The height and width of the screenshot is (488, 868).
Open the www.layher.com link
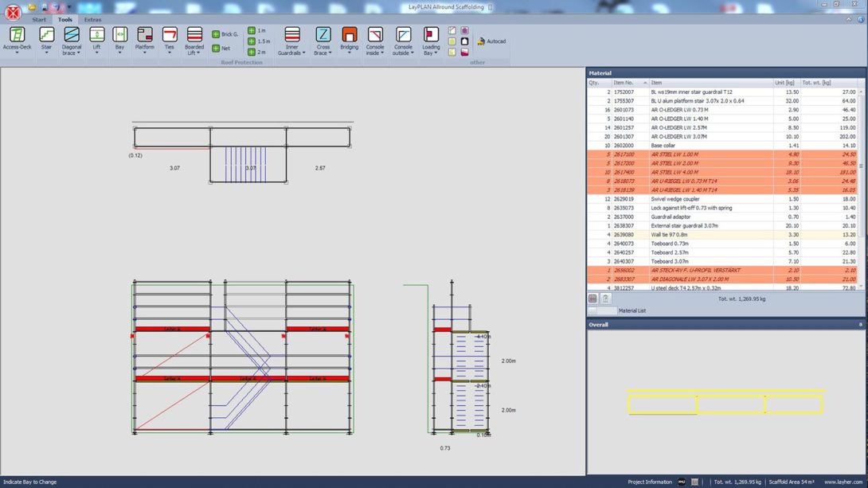point(843,482)
